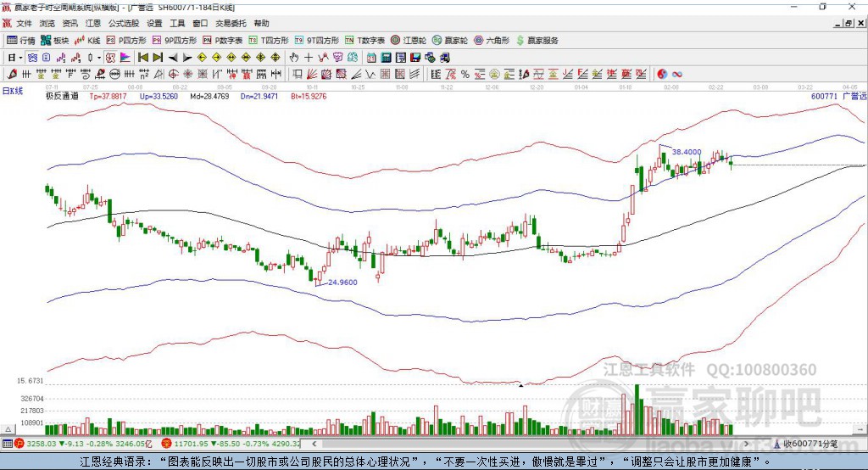
Task: Select the spiral drawing tool icon
Action: [86, 75]
